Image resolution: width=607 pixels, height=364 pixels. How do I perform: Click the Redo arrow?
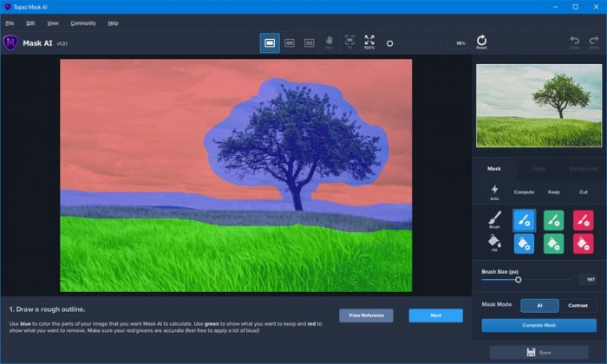pos(594,42)
